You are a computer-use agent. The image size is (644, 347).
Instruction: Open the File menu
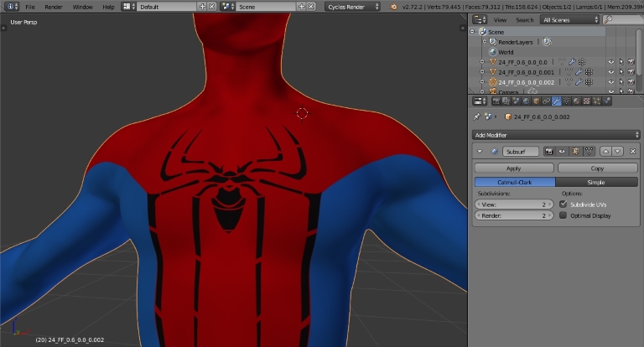(30, 7)
